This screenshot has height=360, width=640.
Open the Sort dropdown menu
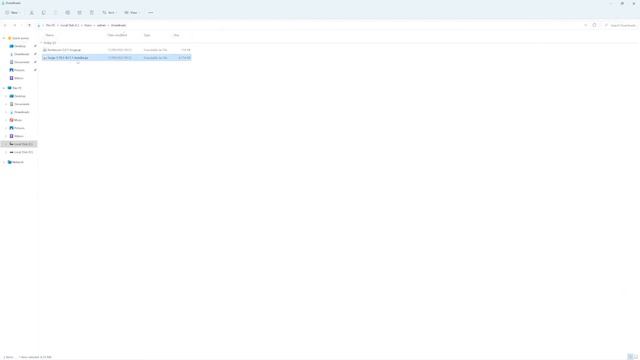click(109, 13)
